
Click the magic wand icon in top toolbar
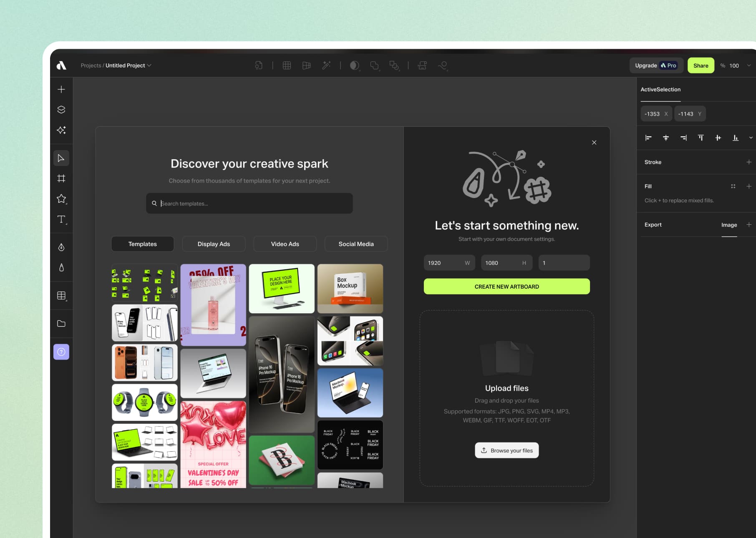tap(326, 65)
